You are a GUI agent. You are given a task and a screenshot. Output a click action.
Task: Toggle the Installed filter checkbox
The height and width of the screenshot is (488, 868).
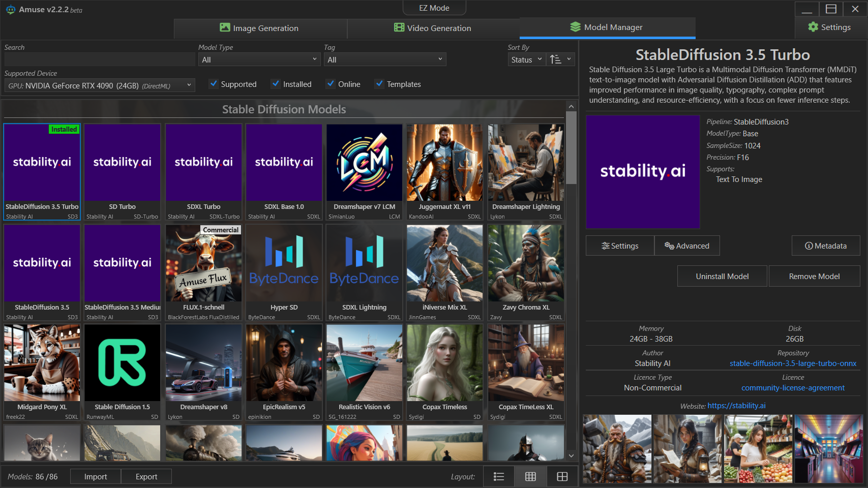276,84
